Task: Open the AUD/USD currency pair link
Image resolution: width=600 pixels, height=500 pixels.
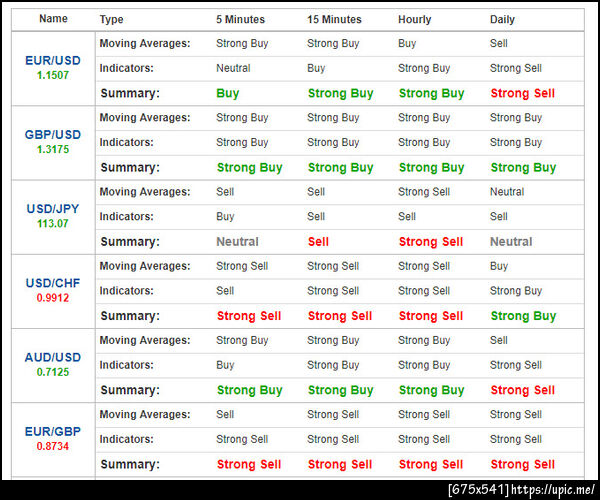Action: (53, 357)
